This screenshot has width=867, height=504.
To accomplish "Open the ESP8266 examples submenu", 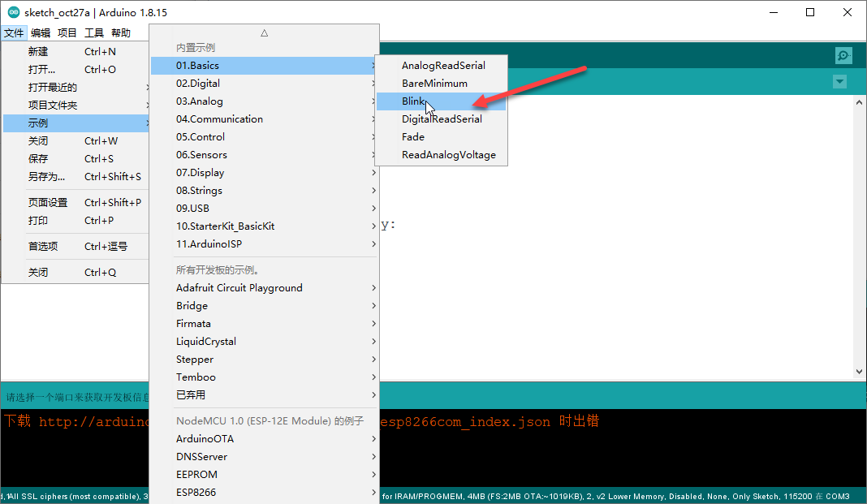I will pos(265,493).
